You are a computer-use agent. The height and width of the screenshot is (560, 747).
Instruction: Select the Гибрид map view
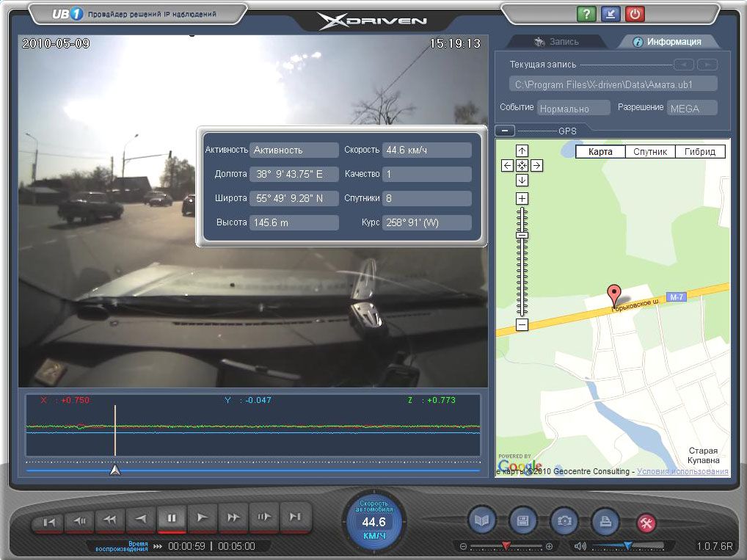pyautogui.click(x=700, y=151)
